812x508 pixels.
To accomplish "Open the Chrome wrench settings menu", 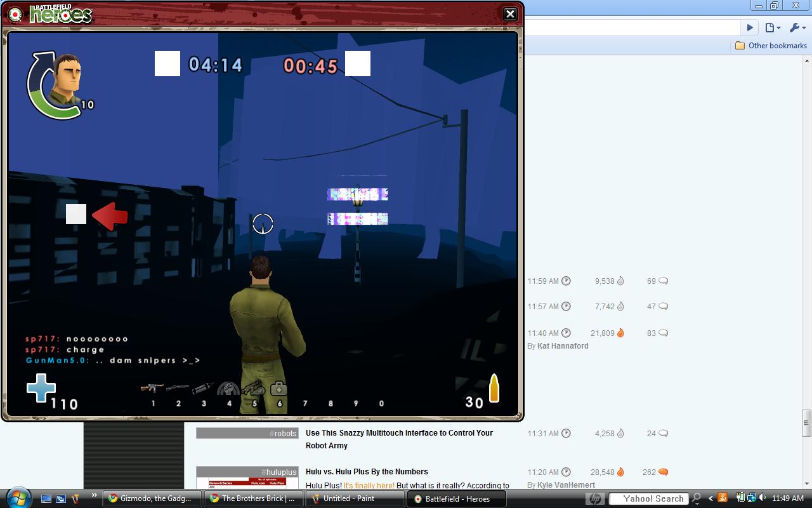I will point(797,27).
